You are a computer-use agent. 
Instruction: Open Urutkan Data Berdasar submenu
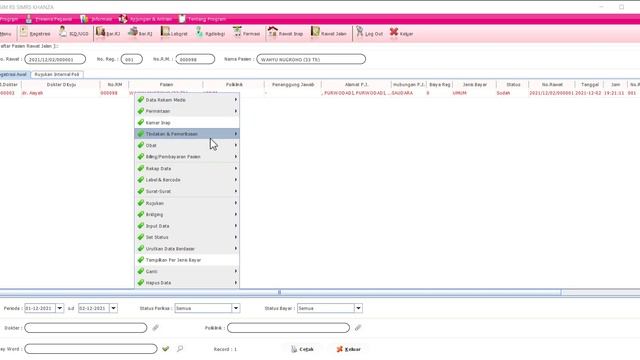click(187, 249)
